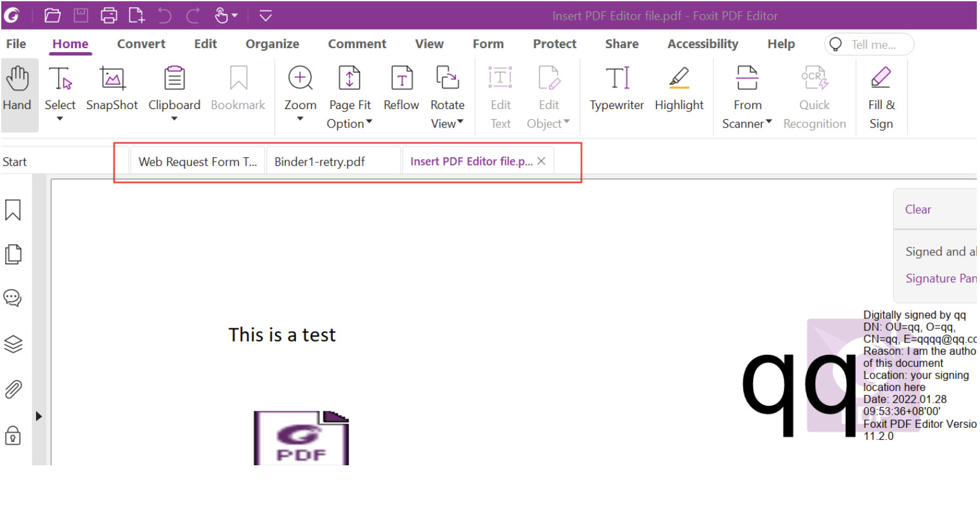This screenshot has height=516, width=980.
Task: Click the Tell me search field
Action: [x=869, y=44]
